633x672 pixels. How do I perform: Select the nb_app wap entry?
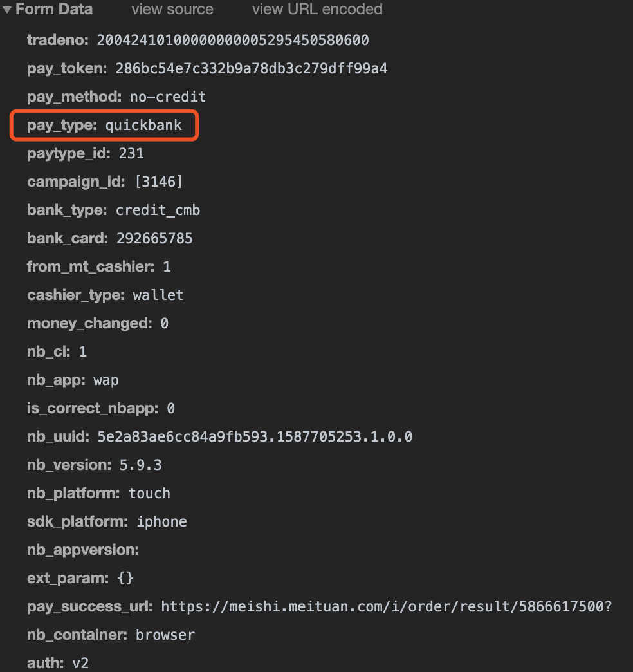(x=73, y=380)
